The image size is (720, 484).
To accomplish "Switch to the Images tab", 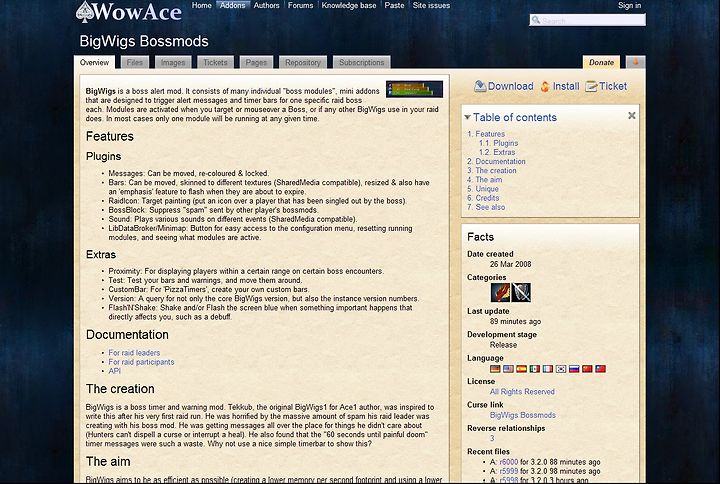I will coord(173,62).
